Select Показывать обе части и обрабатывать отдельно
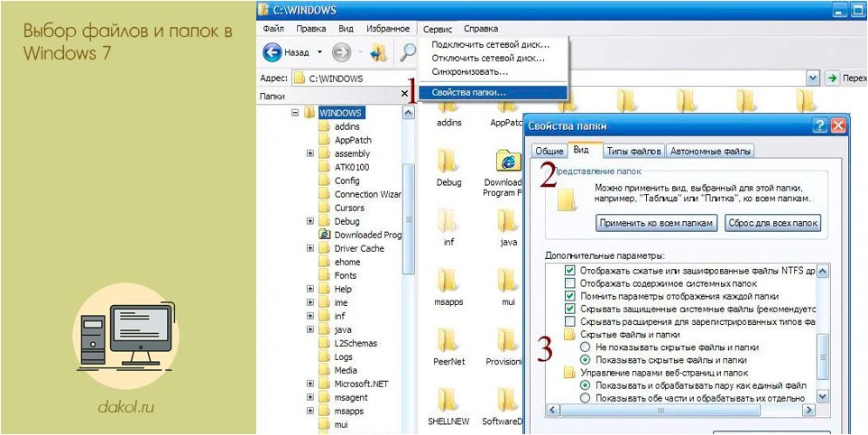 (x=585, y=398)
